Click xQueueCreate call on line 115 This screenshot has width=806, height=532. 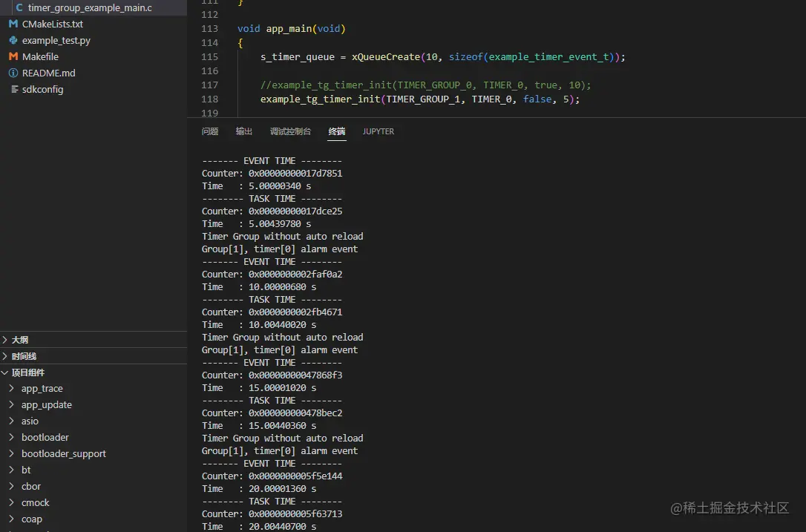pos(386,57)
